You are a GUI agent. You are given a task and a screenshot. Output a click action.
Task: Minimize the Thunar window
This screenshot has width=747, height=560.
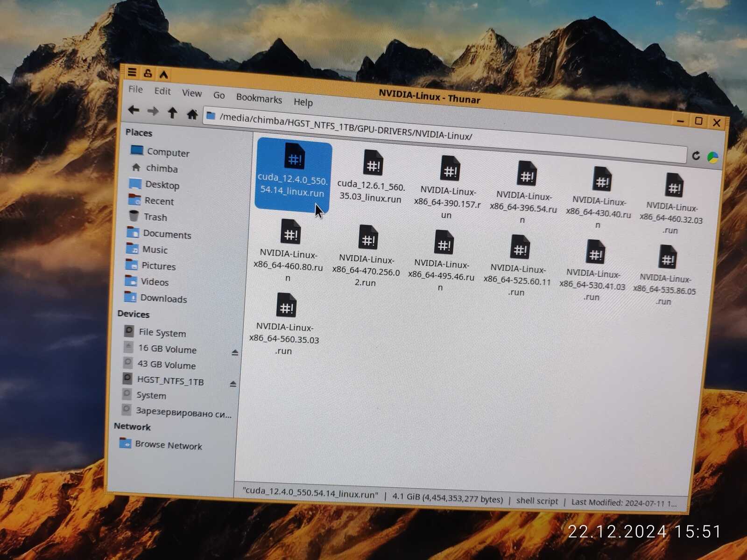click(680, 121)
